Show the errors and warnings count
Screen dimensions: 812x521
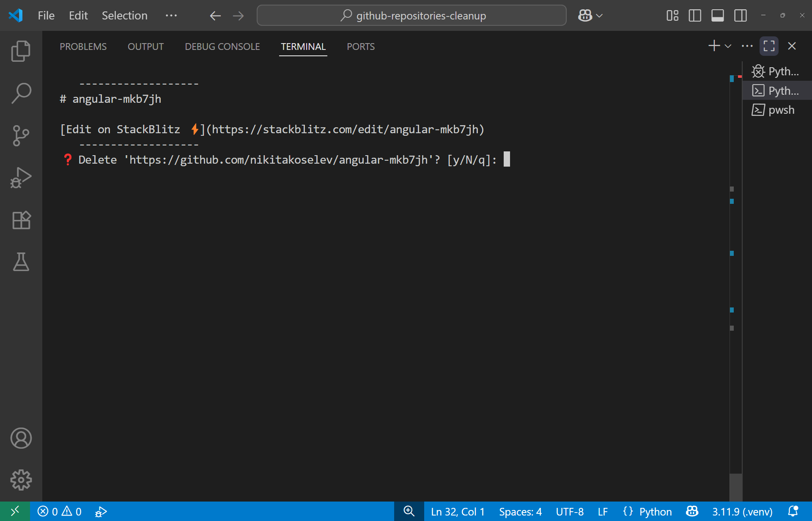pos(59,512)
